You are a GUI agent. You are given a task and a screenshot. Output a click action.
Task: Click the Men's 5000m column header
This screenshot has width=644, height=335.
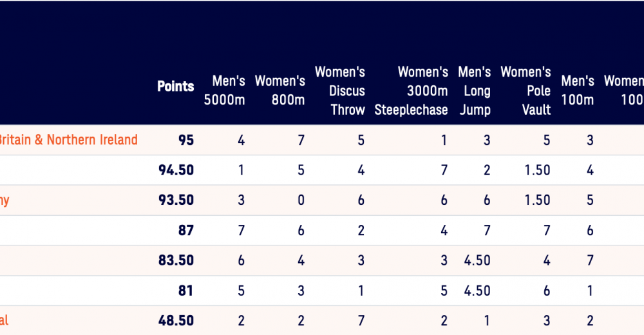pos(224,91)
